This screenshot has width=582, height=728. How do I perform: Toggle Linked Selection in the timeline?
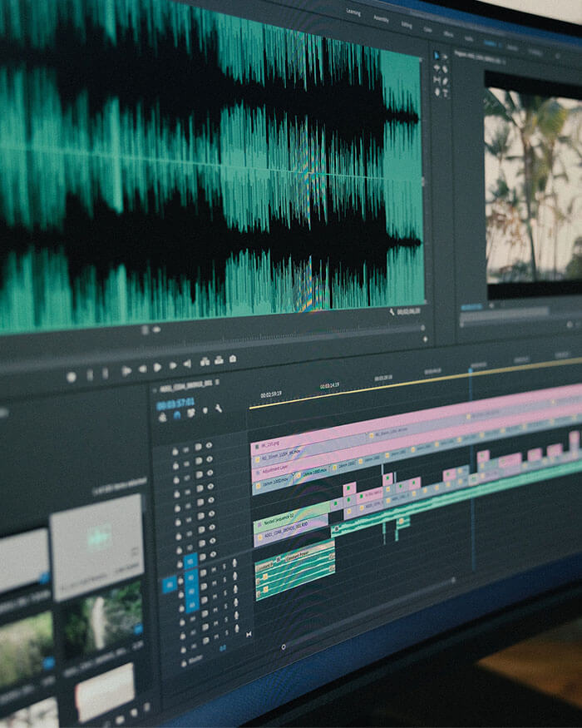point(190,413)
